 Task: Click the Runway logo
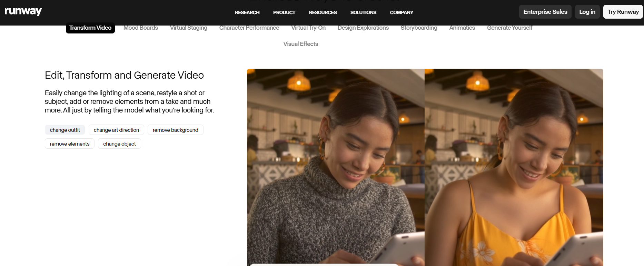23,11
